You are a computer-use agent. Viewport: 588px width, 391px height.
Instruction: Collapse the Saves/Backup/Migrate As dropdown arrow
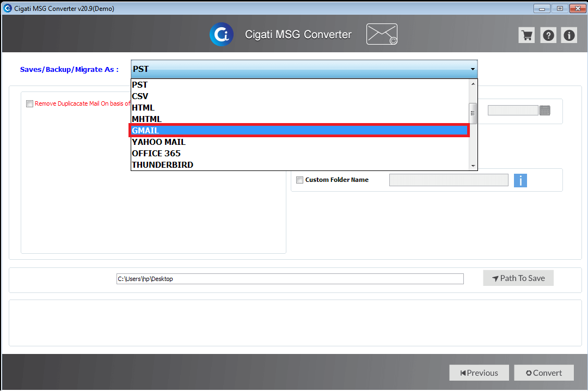click(473, 69)
